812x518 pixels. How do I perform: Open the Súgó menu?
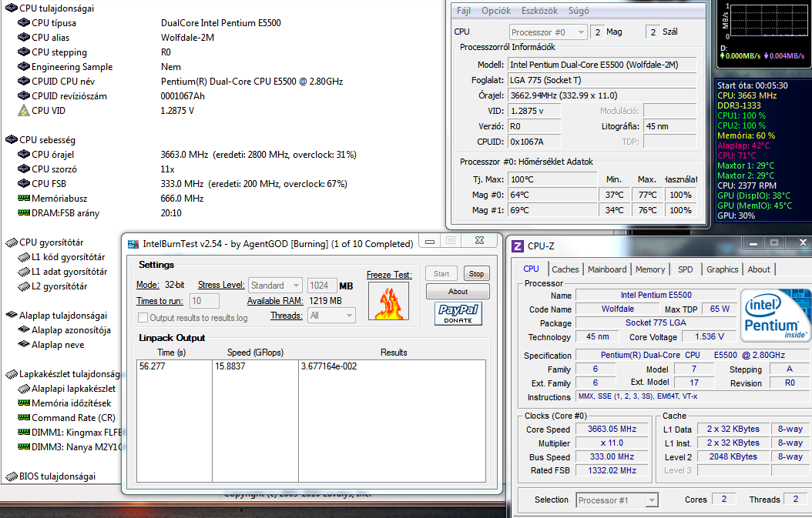[579, 11]
